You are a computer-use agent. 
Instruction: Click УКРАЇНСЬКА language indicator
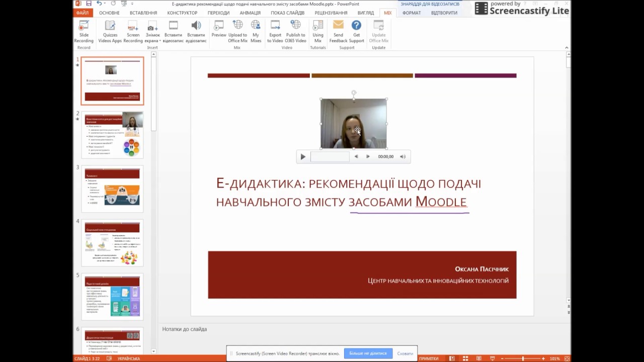tap(129, 358)
